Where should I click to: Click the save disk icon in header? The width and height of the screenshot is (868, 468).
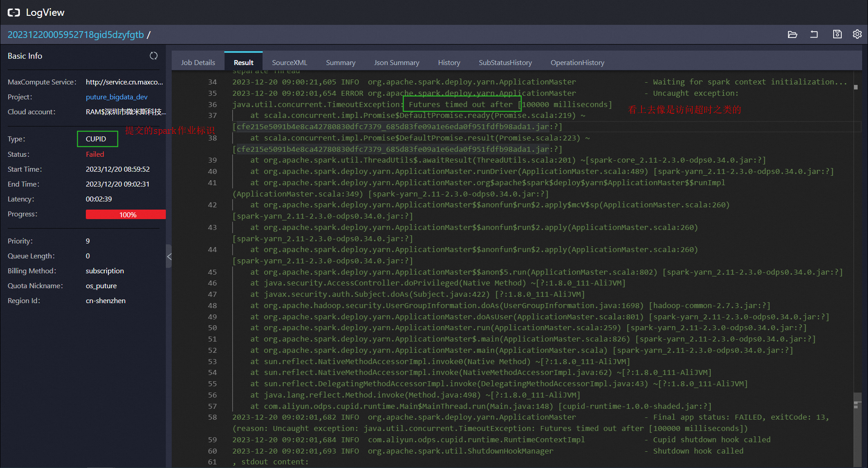point(837,34)
